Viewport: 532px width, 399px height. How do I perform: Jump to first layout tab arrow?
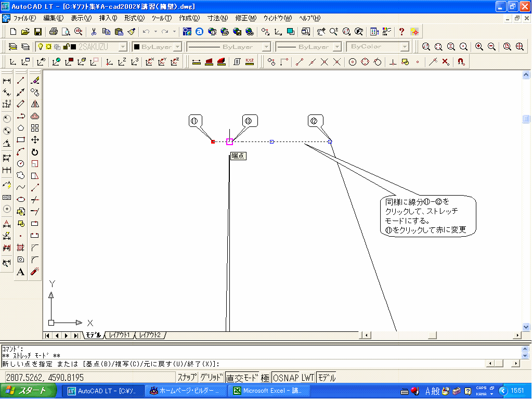tap(47, 336)
